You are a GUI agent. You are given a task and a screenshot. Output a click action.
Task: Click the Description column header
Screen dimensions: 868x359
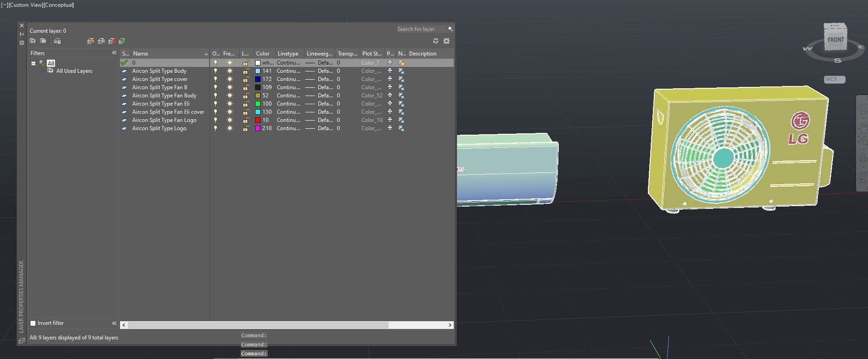423,54
